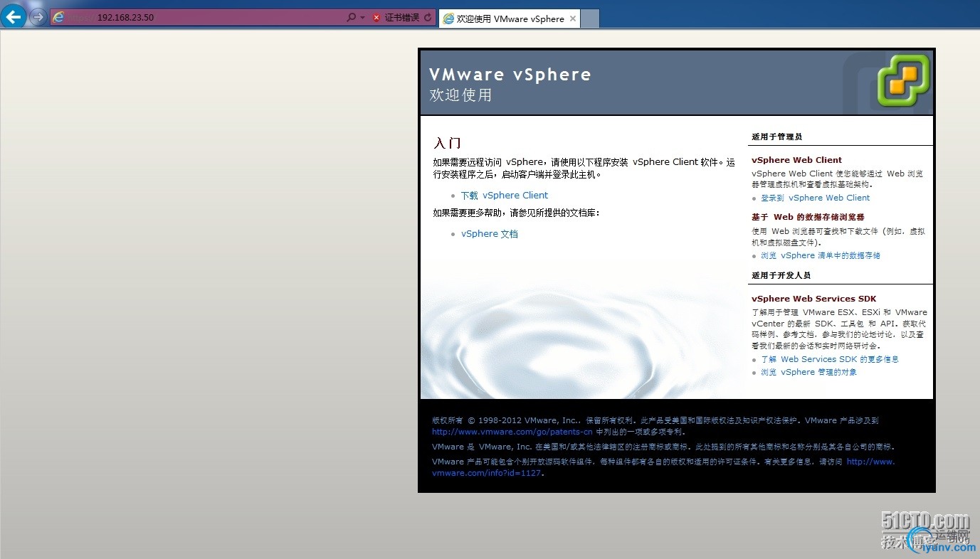Click the 适用于开发人员 section label

coord(781,276)
